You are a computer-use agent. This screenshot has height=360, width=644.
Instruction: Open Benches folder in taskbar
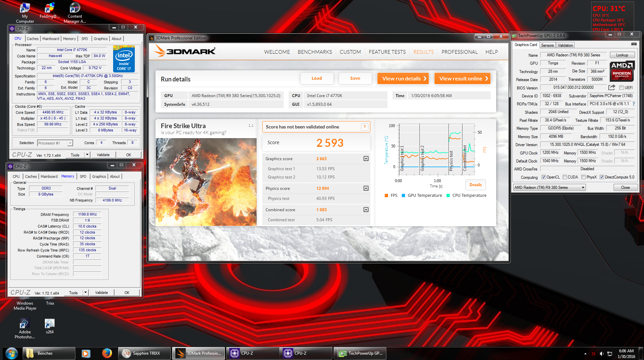click(49, 353)
